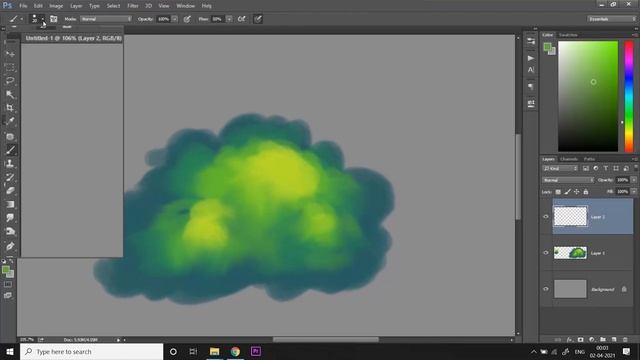
Task: Select the Eyedropper tool
Action: pos(10,121)
